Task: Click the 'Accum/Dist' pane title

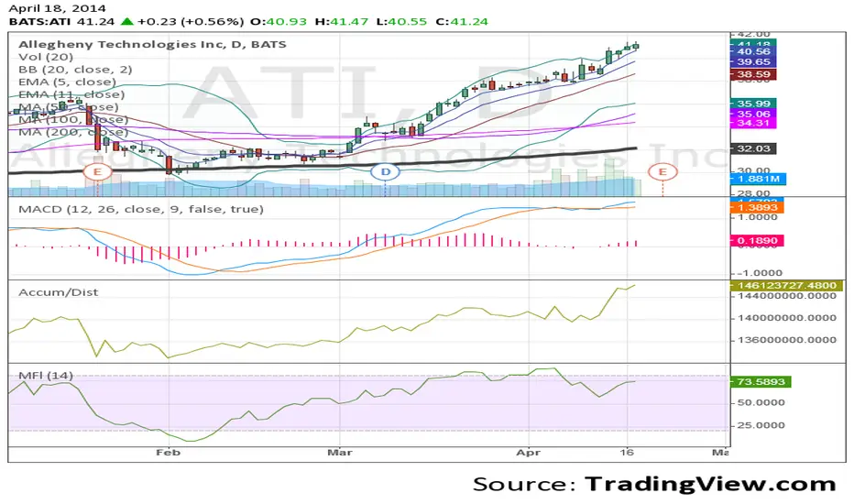Action: coord(59,292)
